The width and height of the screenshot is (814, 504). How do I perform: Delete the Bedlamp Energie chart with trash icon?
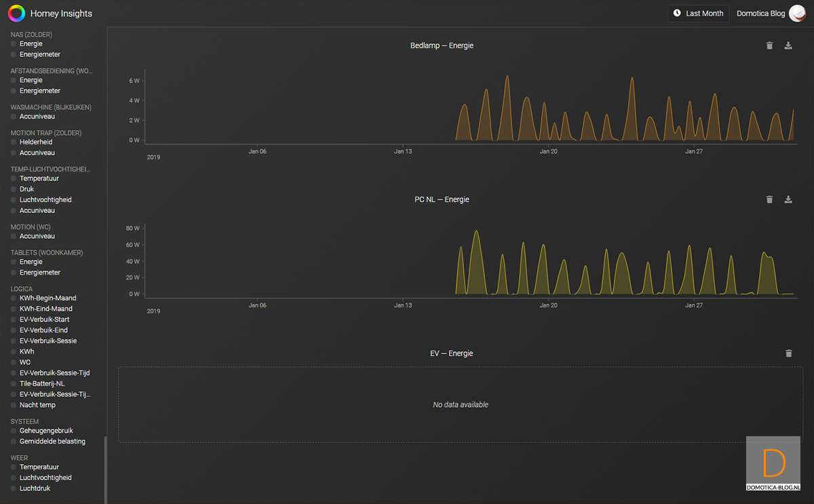coord(769,45)
